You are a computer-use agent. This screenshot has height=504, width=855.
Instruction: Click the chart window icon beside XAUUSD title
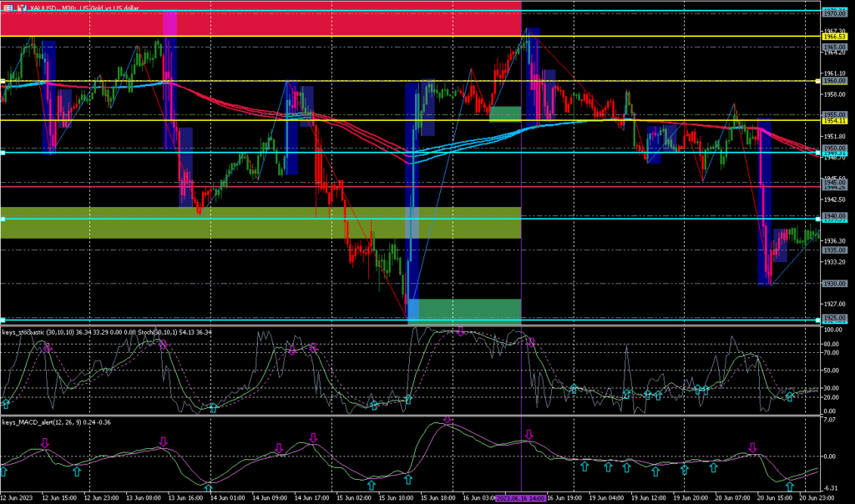(8, 8)
